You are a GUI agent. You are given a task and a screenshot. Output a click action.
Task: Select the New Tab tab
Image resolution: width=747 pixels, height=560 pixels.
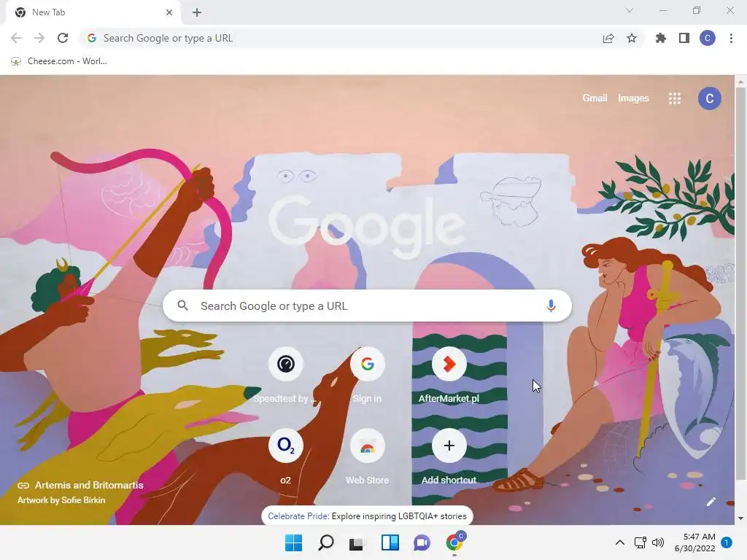93,12
